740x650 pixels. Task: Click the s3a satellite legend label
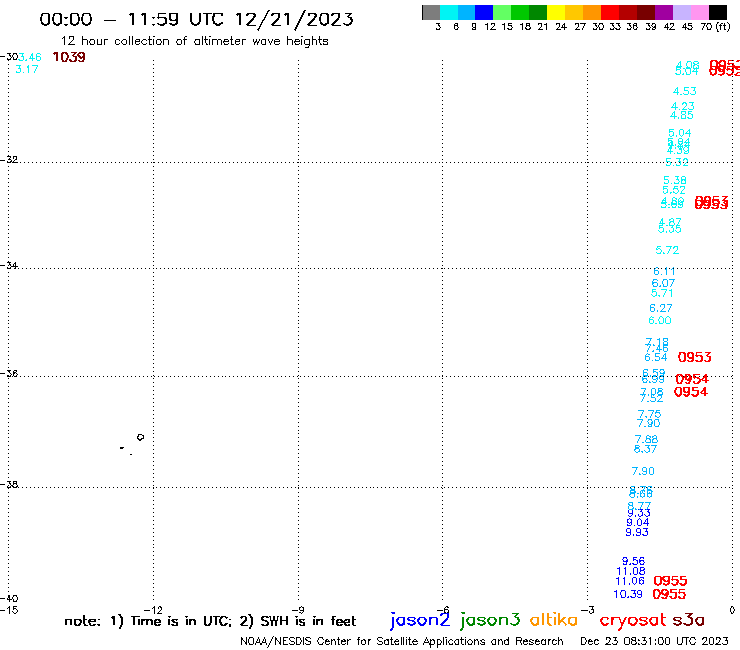tap(688, 620)
